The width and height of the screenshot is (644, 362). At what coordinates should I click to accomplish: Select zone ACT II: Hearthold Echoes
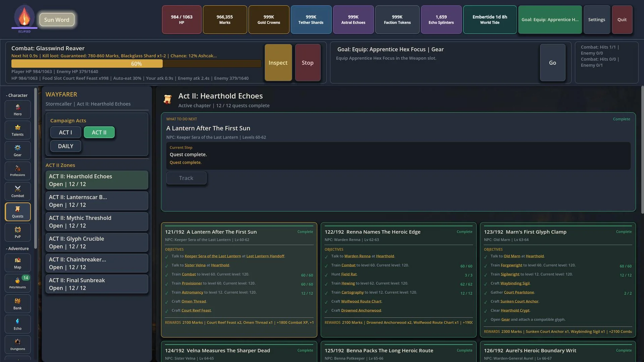(x=97, y=180)
